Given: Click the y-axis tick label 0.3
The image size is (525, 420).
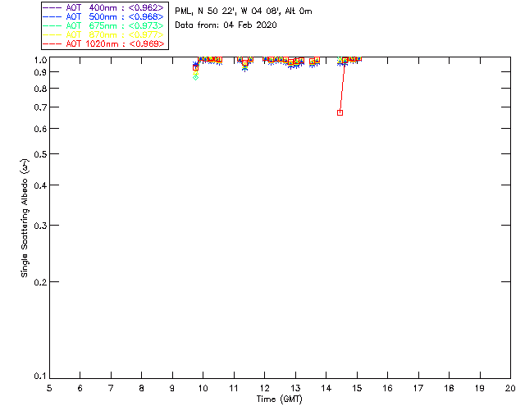Looking at the screenshot, I should 40,226.
